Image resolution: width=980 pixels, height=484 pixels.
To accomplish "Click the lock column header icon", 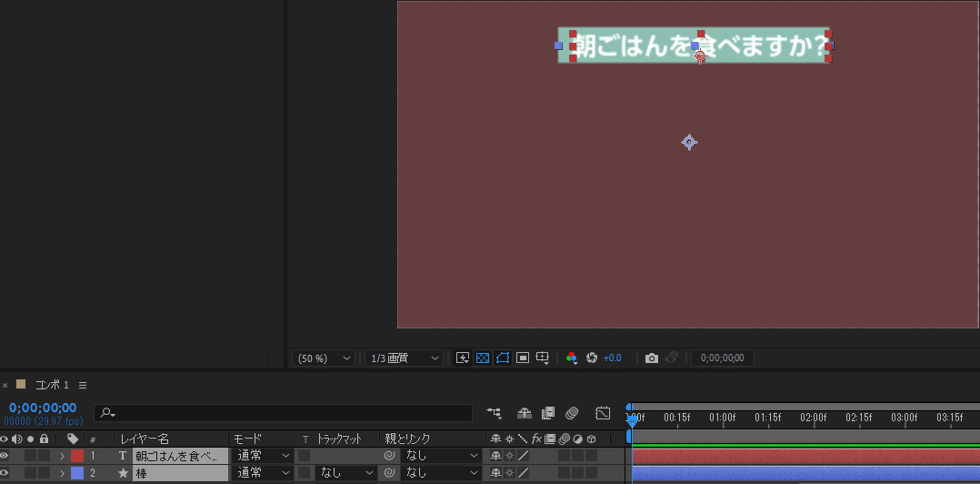I will point(44,439).
